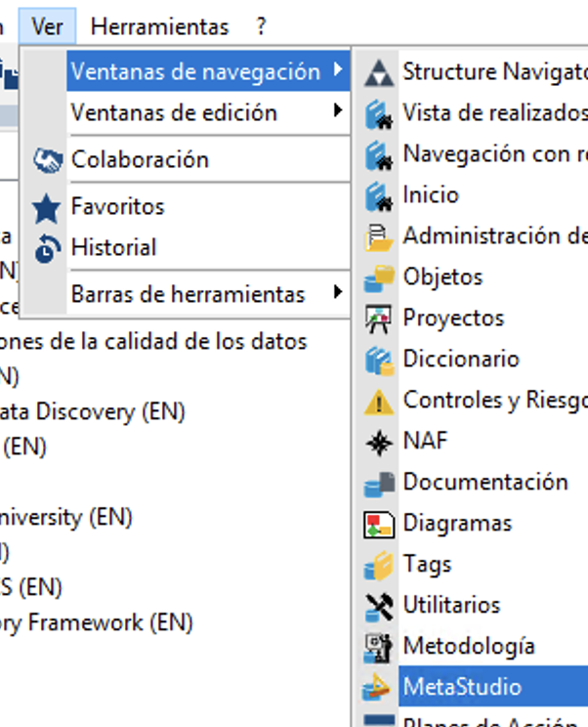Open the Herramientas menu
Image resolution: width=588 pixels, height=727 pixels.
coord(159,26)
